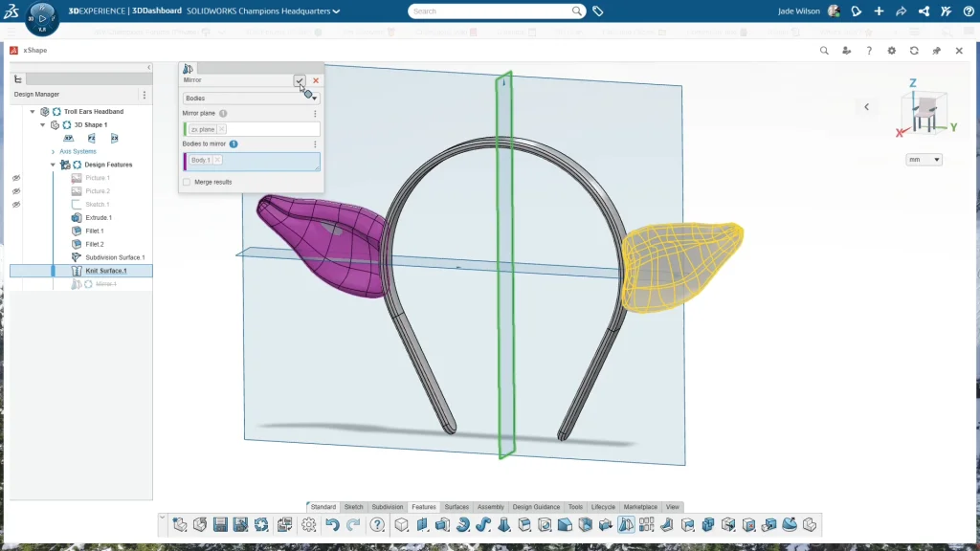This screenshot has height=551, width=980.
Task: Open the Bodies dropdown in the Mirror dialog
Action: point(314,98)
